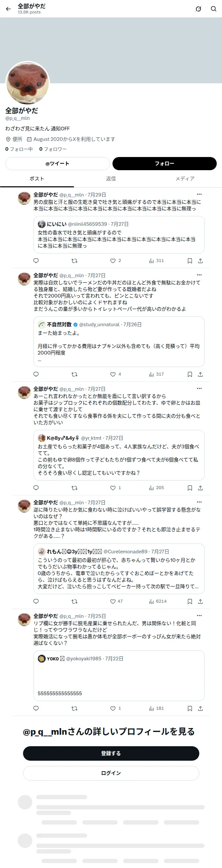The width and height of the screenshot is (222, 868).
Task: Click the フォロー button
Action: click(x=164, y=163)
